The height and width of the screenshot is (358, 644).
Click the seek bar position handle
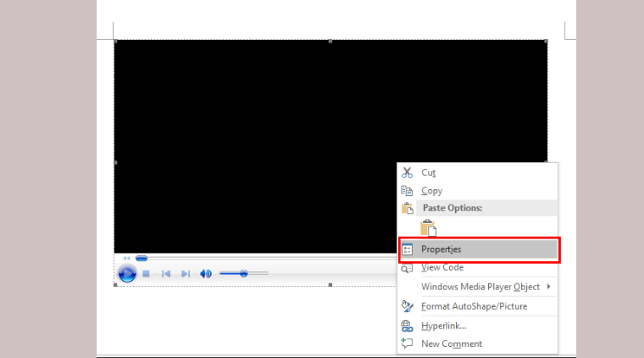pos(142,259)
